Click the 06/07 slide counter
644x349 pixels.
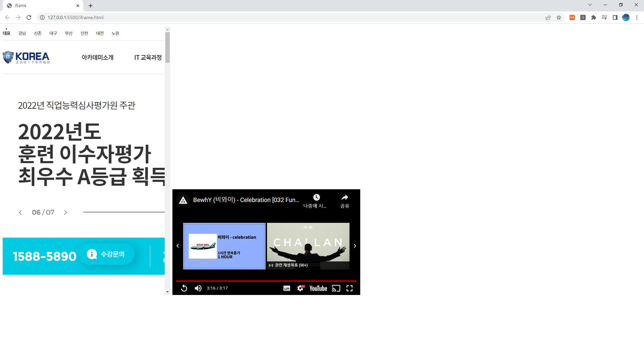click(x=43, y=212)
